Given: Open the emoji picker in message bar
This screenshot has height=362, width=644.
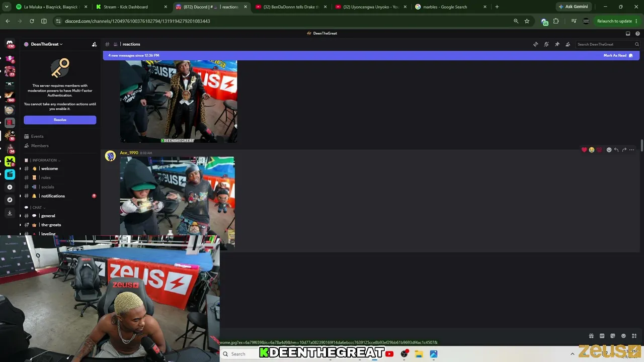Looking at the screenshot, I should click(623, 336).
